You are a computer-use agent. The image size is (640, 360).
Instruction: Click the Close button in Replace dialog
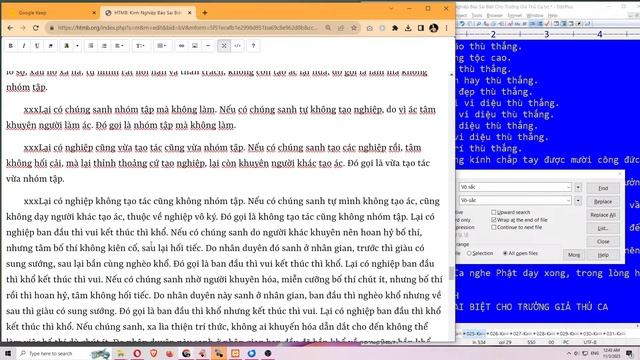[x=603, y=241]
